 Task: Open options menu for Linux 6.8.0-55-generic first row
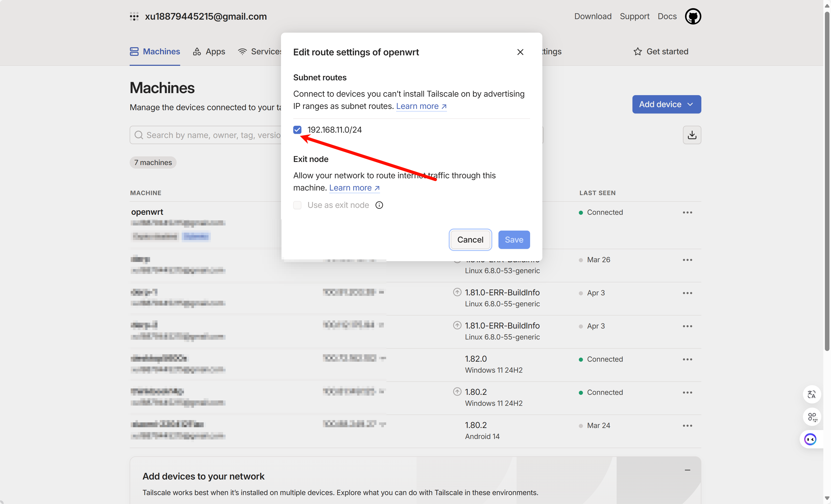coord(687,293)
